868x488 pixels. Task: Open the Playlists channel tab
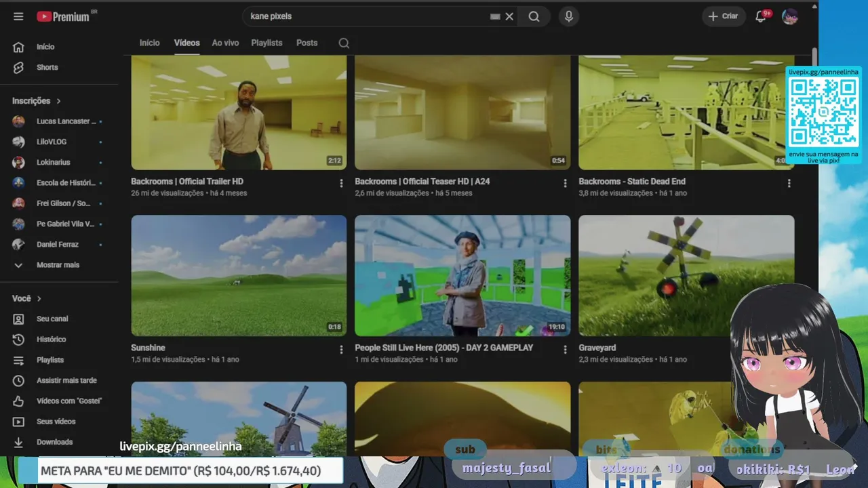(267, 43)
